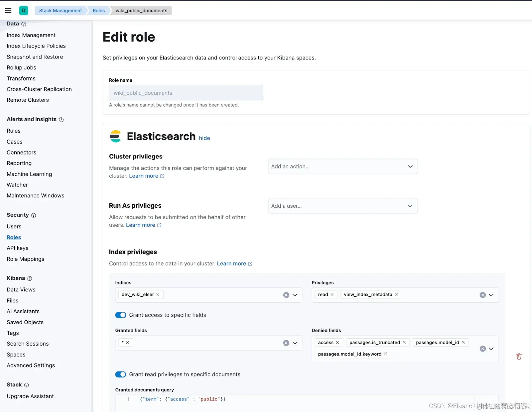Open Index Lifecycle Policies

(36, 46)
